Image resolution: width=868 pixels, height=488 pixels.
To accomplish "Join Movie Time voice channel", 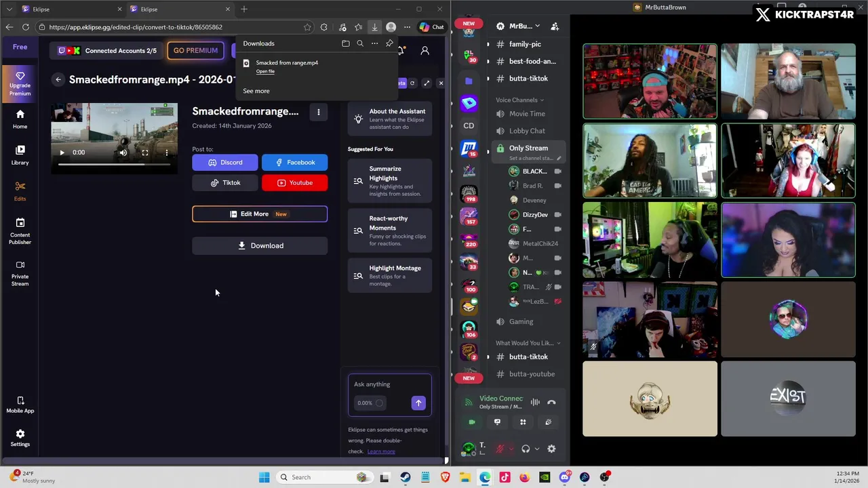I will point(527,114).
